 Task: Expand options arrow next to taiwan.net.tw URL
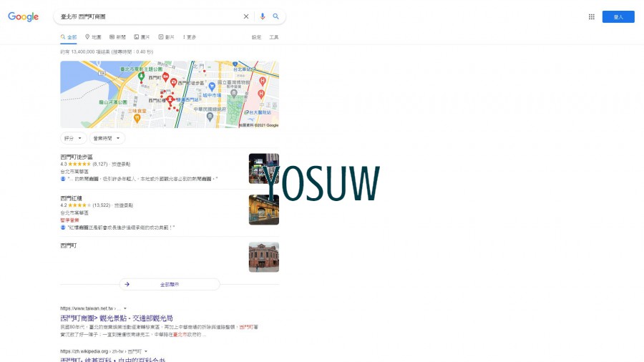click(125, 308)
